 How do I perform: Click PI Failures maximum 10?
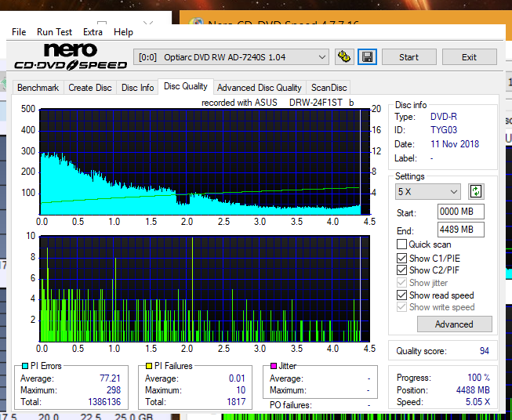click(241, 390)
